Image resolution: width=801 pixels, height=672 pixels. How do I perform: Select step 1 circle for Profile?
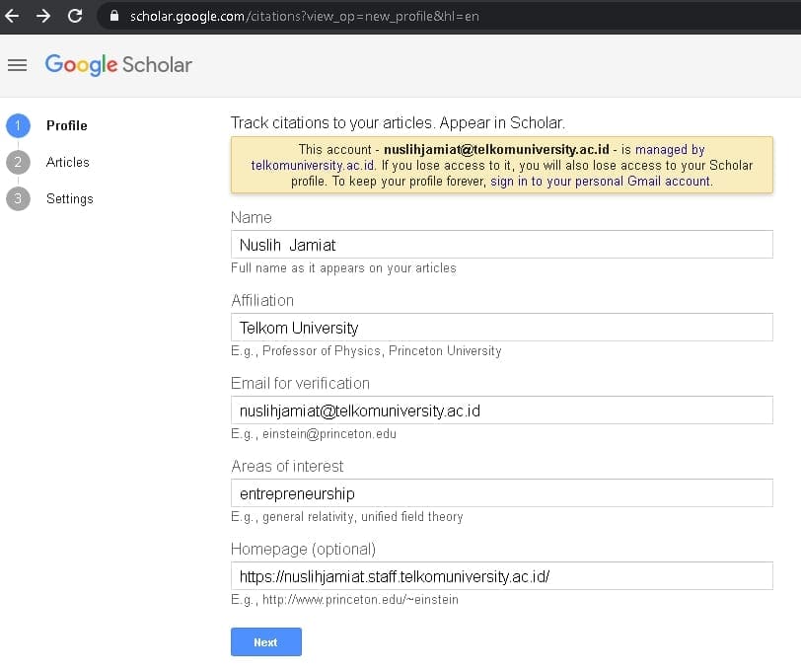[x=18, y=125]
